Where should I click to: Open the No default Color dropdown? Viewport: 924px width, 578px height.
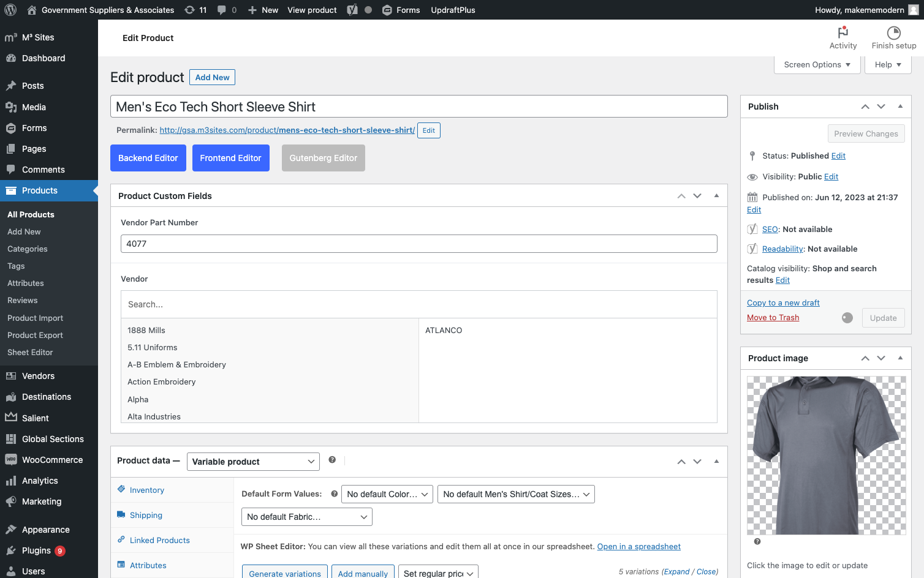pos(387,494)
